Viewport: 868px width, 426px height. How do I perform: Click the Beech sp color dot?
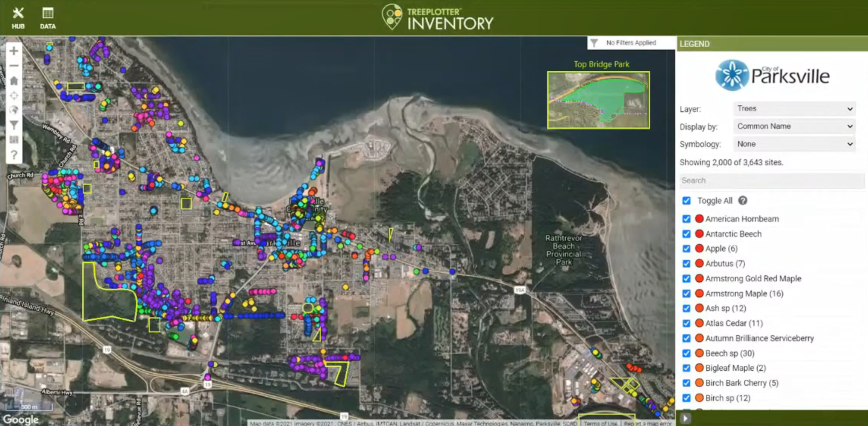699,353
